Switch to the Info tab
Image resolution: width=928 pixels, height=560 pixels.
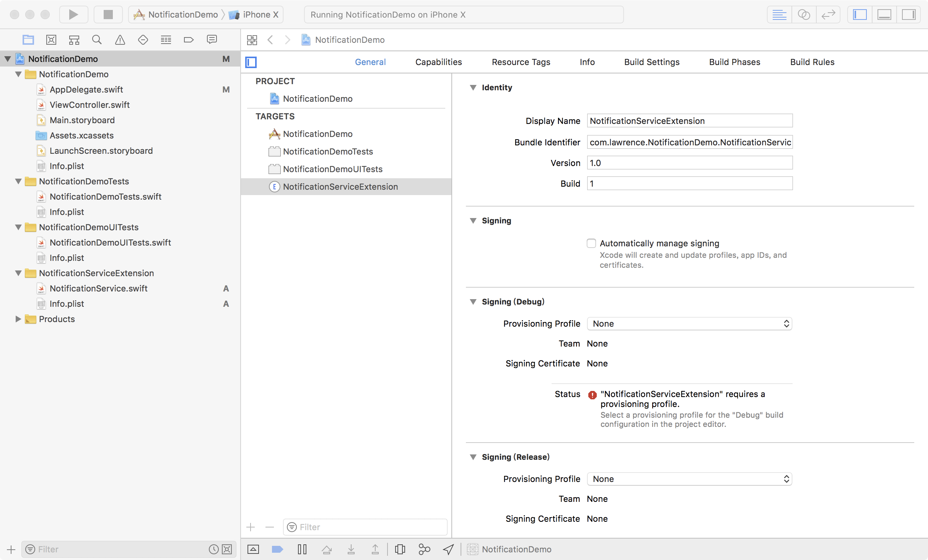tap(587, 62)
